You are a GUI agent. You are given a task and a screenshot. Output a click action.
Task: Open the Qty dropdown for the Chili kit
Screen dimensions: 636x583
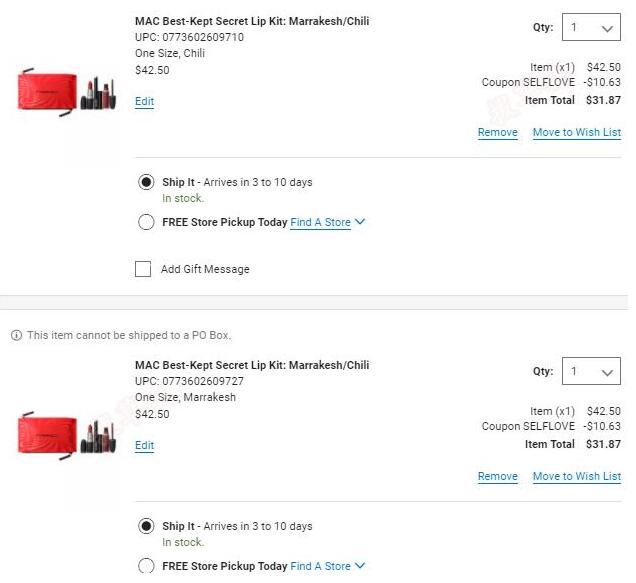[591, 27]
